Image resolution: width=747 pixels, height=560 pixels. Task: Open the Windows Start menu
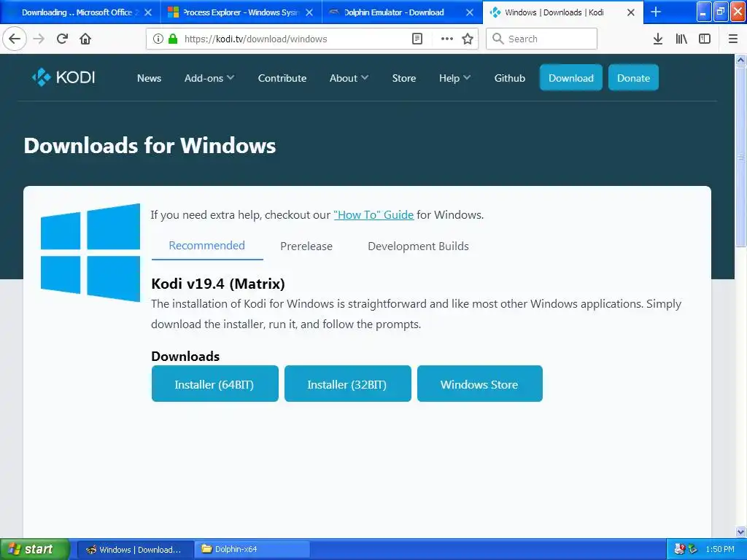tap(34, 549)
